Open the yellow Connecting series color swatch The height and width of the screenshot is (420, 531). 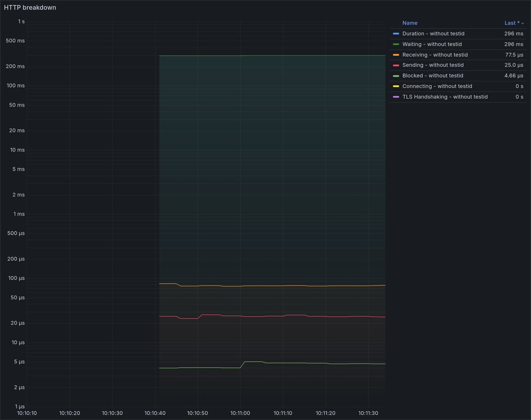click(x=396, y=86)
